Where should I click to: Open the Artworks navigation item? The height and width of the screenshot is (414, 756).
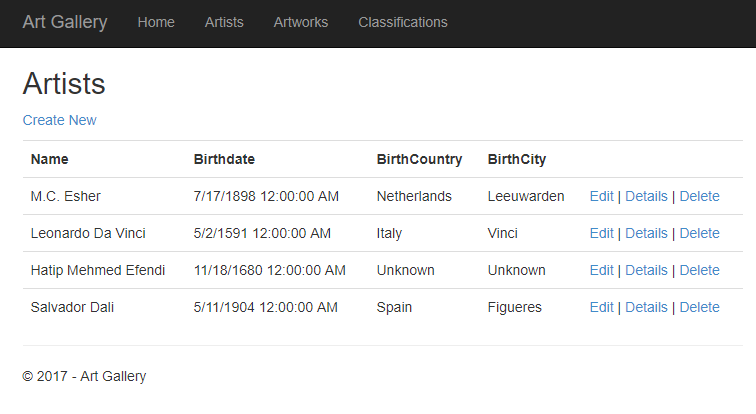tap(301, 22)
